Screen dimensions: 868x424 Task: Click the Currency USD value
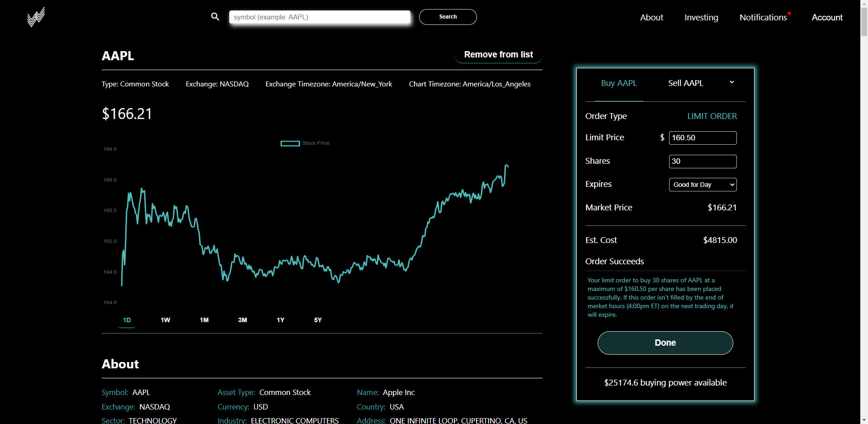[x=260, y=407]
